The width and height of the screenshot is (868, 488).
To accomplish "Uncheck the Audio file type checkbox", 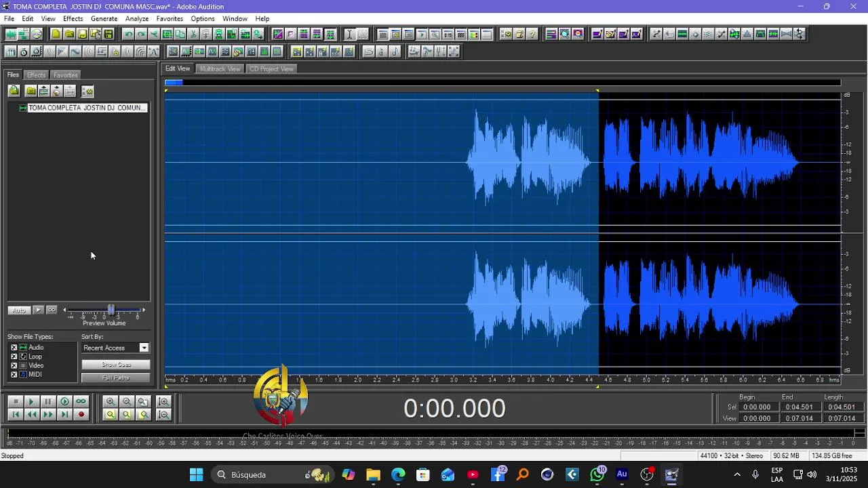I will [x=14, y=348].
